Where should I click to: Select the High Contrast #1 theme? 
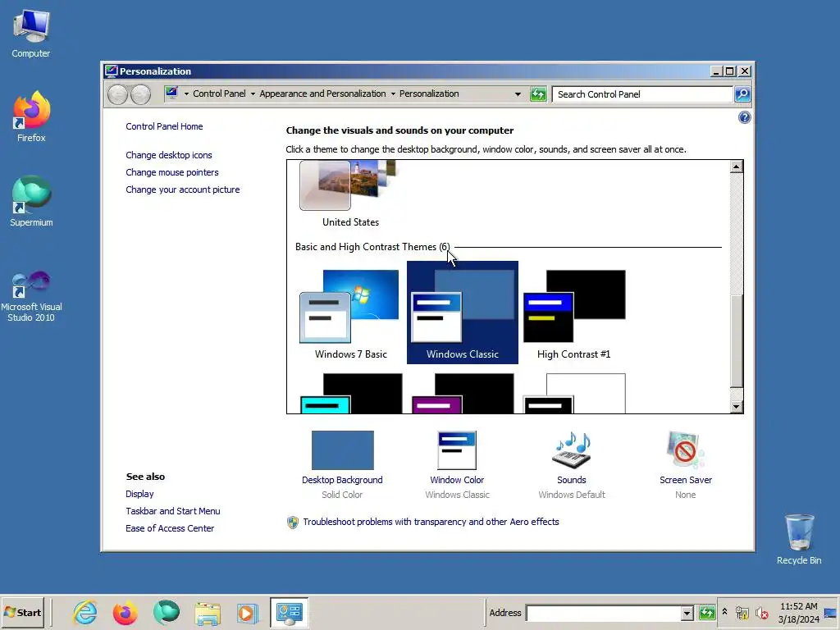pos(573,314)
